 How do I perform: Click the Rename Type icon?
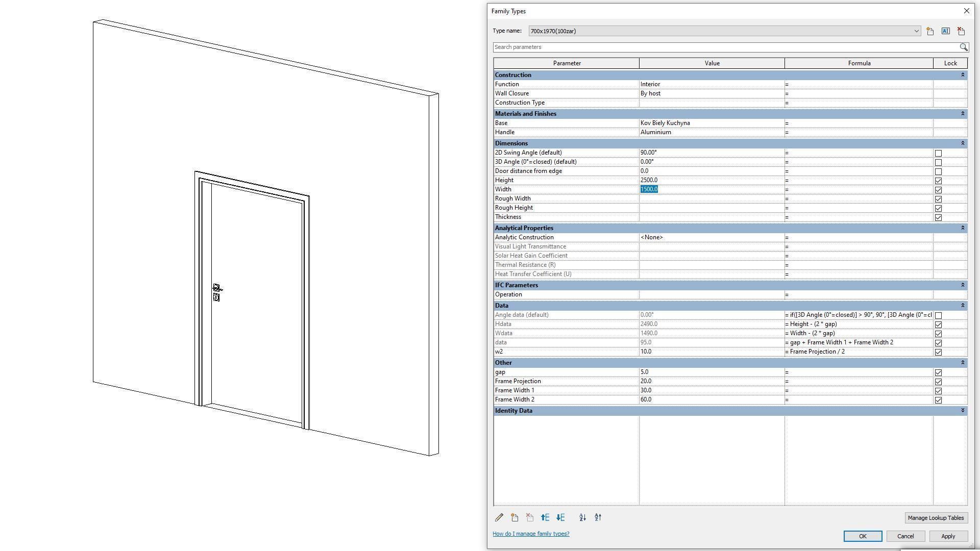945,31
